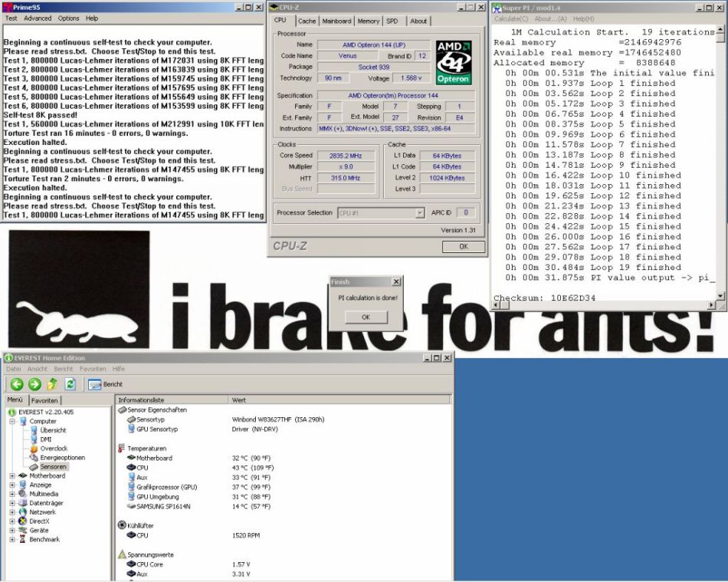Viewport: 728px width, 582px height.
Task: Switch to the Memory tab in CPU-Z
Action: click(368, 21)
